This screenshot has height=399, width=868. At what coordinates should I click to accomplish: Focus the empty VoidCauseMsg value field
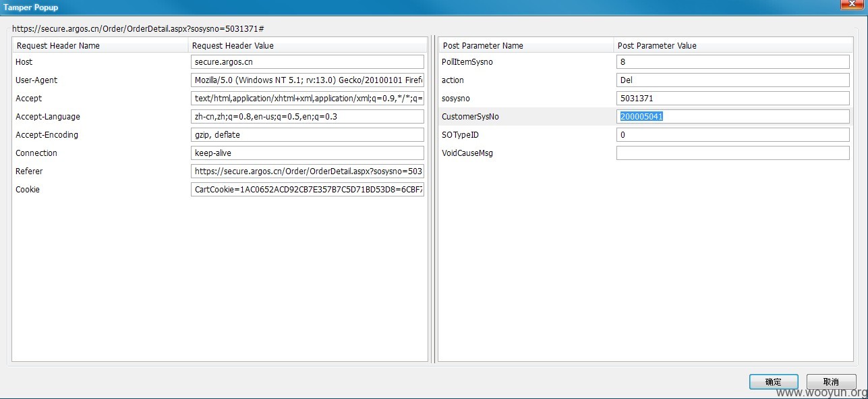pyautogui.click(x=733, y=153)
